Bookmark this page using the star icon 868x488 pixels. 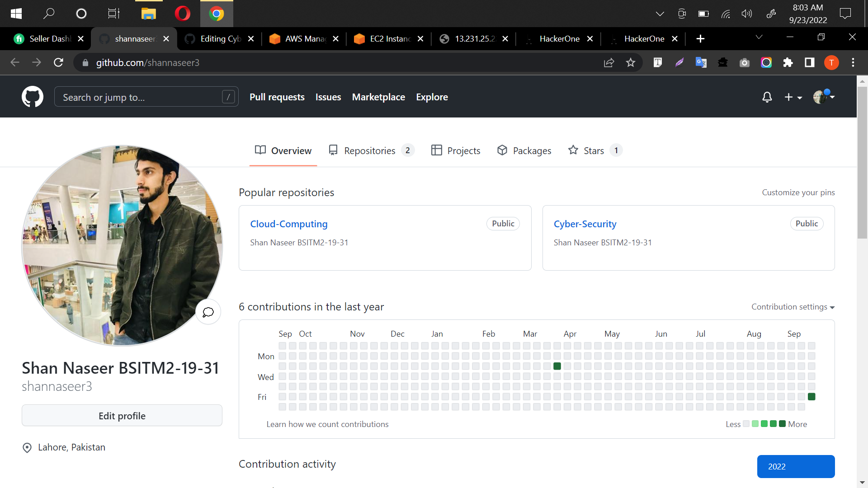tap(631, 62)
